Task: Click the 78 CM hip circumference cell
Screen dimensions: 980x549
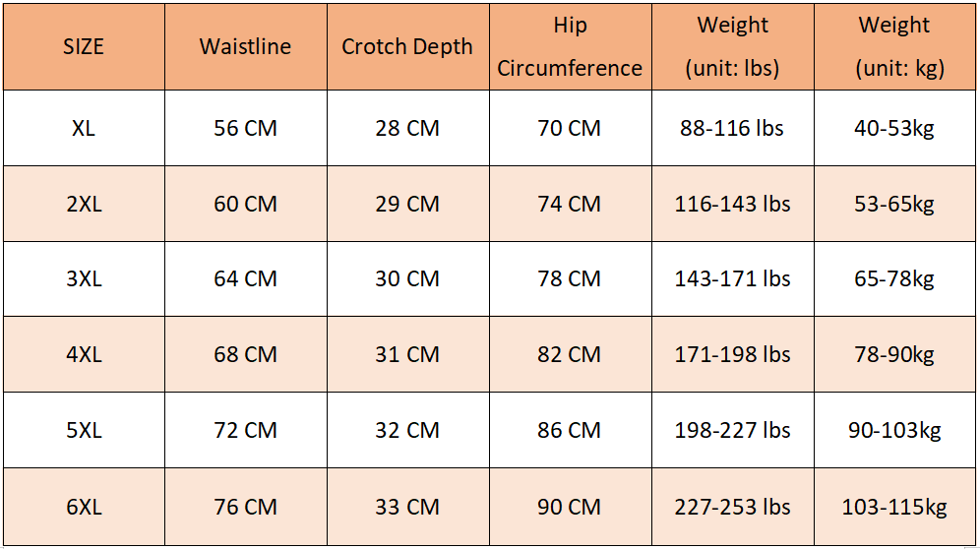Action: (570, 278)
